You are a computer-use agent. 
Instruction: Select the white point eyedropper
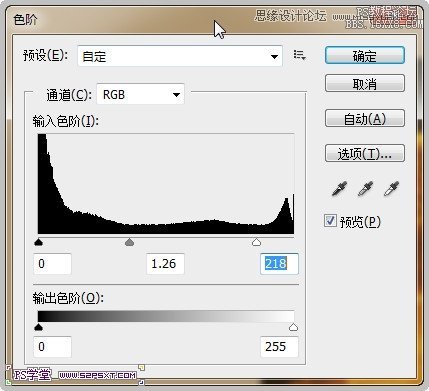391,189
